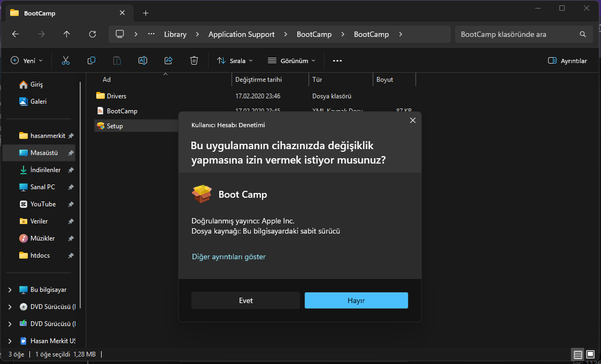Click Library in the address breadcrumb
This screenshot has width=601, height=364.
tap(175, 34)
